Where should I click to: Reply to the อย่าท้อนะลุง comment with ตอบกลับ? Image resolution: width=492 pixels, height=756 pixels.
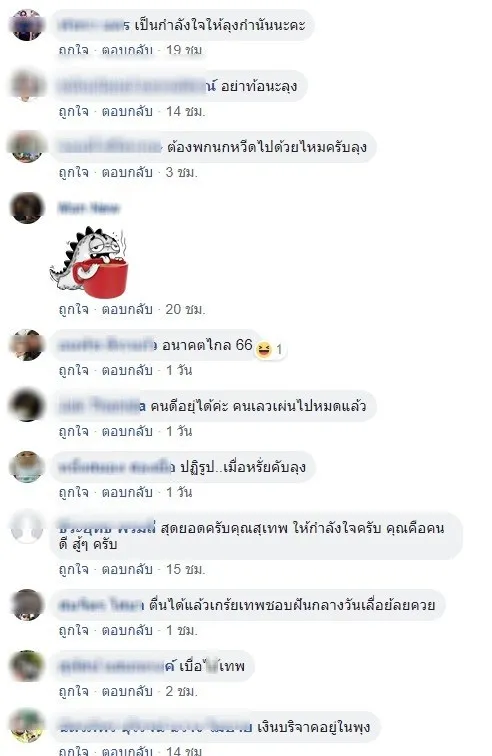pyautogui.click(x=127, y=111)
